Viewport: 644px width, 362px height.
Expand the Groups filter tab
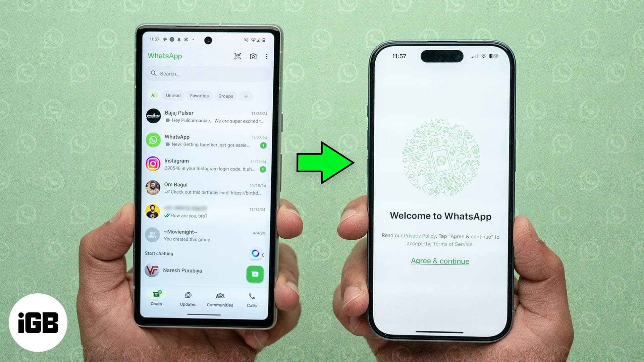click(226, 96)
